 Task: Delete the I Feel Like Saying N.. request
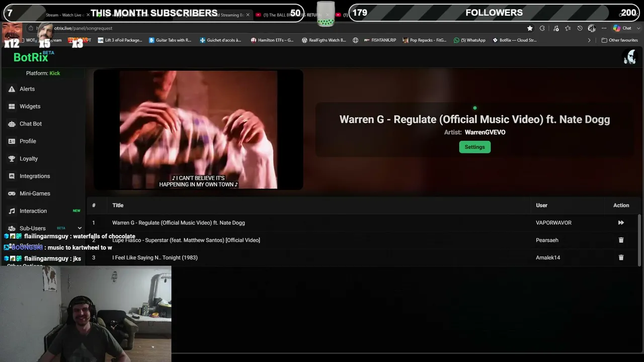(x=621, y=257)
